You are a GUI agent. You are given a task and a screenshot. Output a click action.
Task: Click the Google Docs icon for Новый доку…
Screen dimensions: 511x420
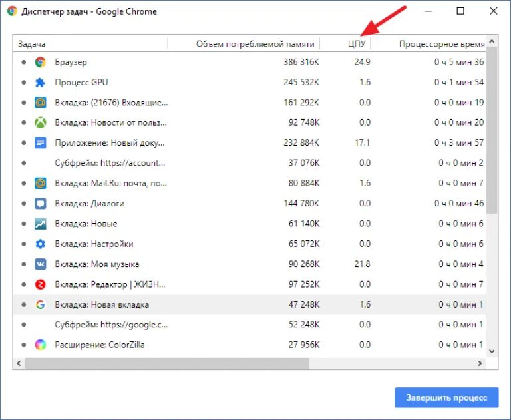[x=40, y=143]
